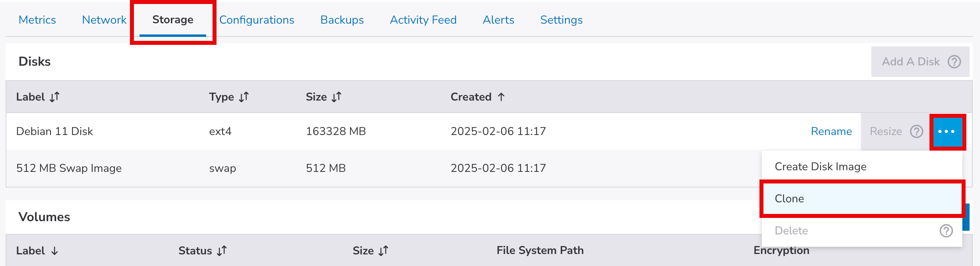Open the Metrics tab
980x266 pixels.
click(37, 20)
